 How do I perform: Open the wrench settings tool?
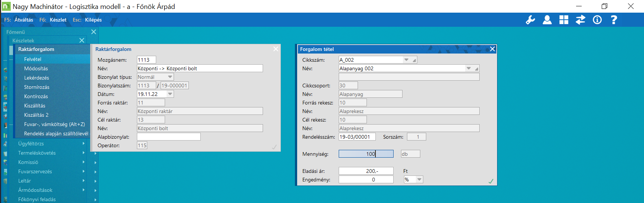[530, 20]
